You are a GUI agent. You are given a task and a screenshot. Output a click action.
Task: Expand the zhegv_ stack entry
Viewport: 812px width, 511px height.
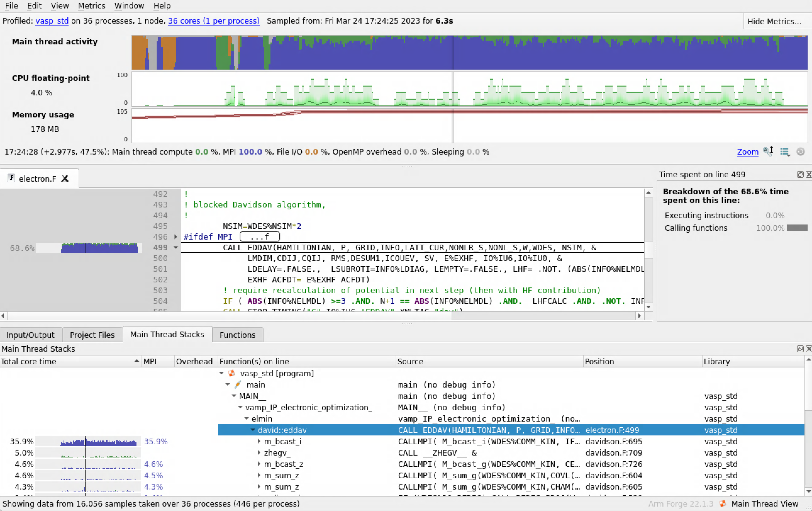pyautogui.click(x=259, y=453)
